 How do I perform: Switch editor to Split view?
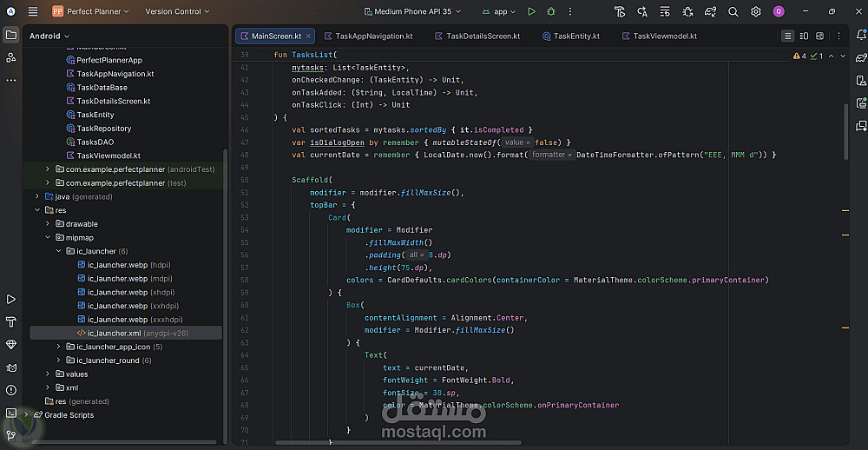pos(804,36)
